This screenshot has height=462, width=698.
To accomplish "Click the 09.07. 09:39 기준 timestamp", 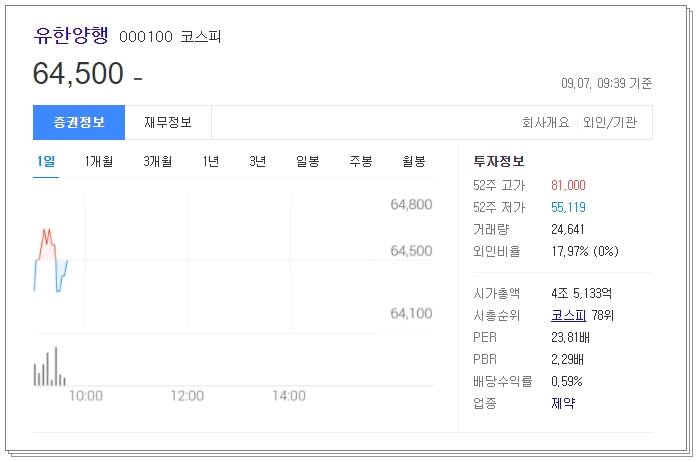I will 607,83.
